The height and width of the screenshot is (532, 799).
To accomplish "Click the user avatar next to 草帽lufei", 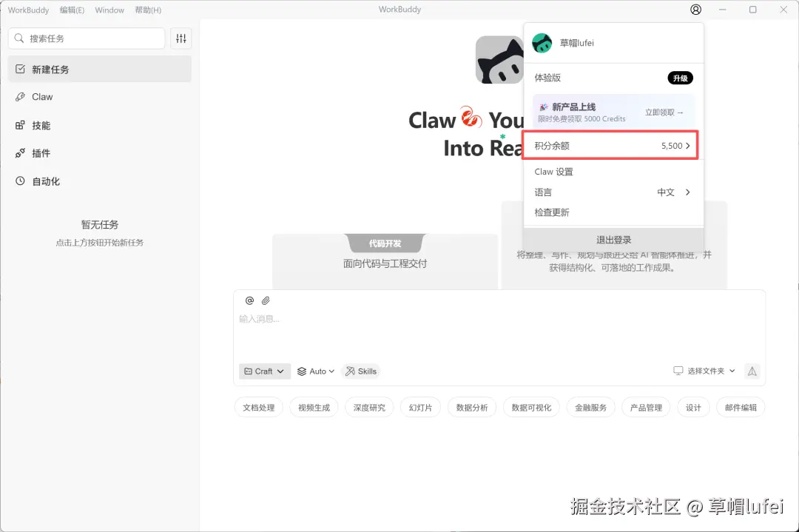I will pos(542,44).
